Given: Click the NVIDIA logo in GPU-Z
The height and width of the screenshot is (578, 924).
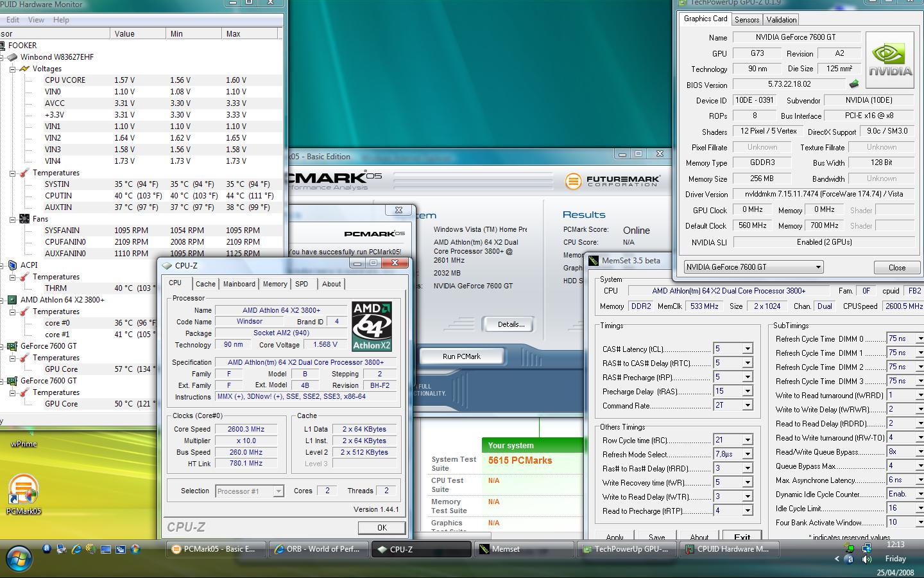Looking at the screenshot, I should point(890,60).
